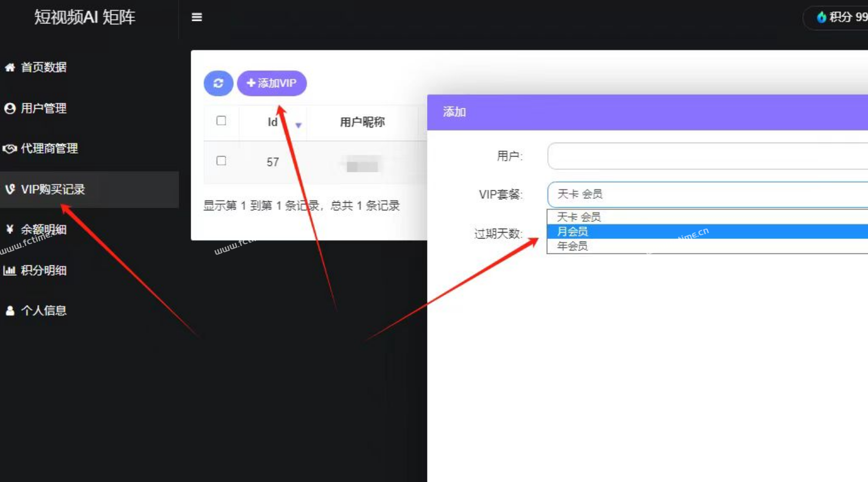Click the blue refresh icon button

218,83
